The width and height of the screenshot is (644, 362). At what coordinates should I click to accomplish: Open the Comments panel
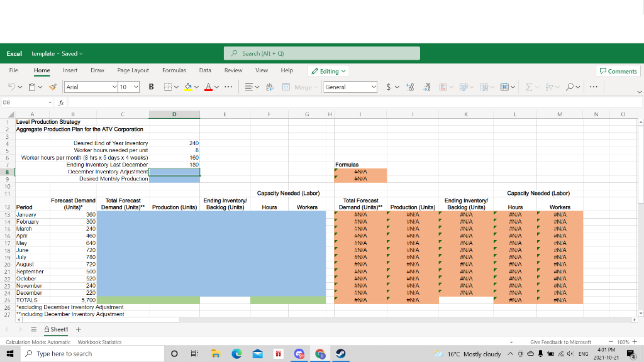click(618, 71)
